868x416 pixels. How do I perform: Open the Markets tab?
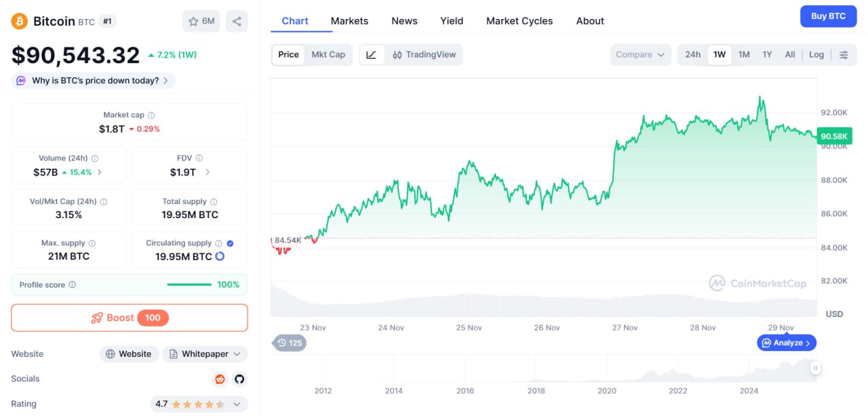(349, 21)
